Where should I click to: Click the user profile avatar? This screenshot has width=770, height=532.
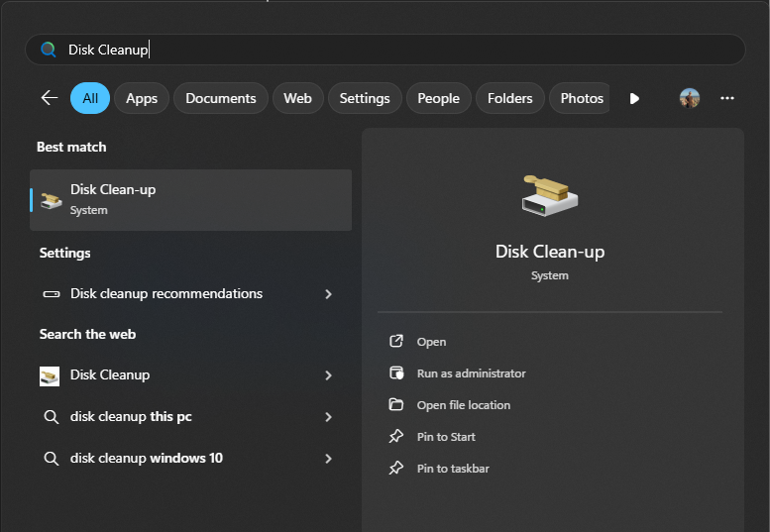(x=690, y=98)
